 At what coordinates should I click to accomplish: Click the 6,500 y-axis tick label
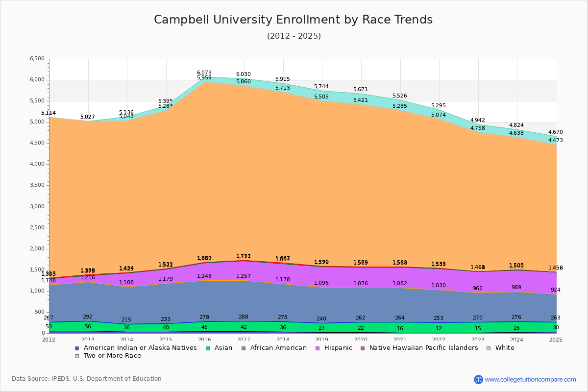point(37,59)
